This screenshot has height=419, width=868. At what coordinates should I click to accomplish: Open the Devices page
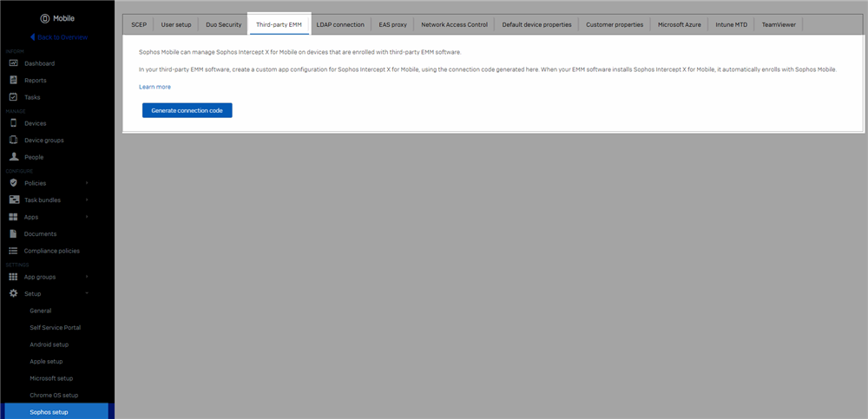point(36,123)
